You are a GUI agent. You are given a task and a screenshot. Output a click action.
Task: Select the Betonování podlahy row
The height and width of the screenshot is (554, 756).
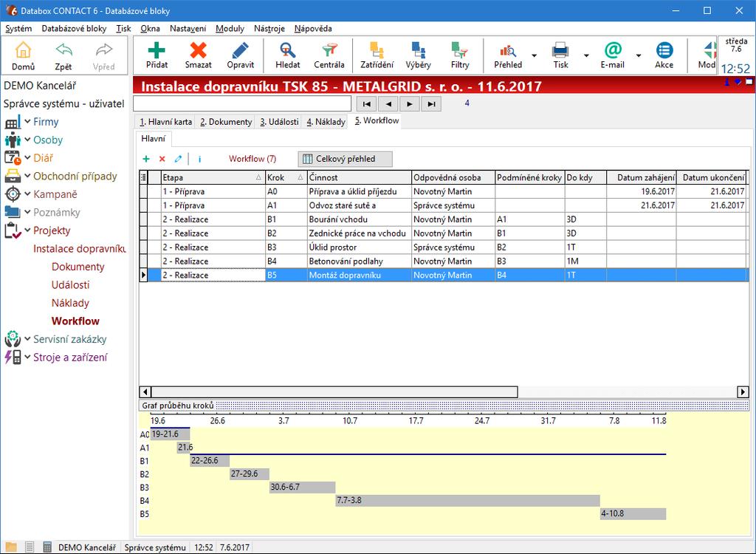coord(444,261)
